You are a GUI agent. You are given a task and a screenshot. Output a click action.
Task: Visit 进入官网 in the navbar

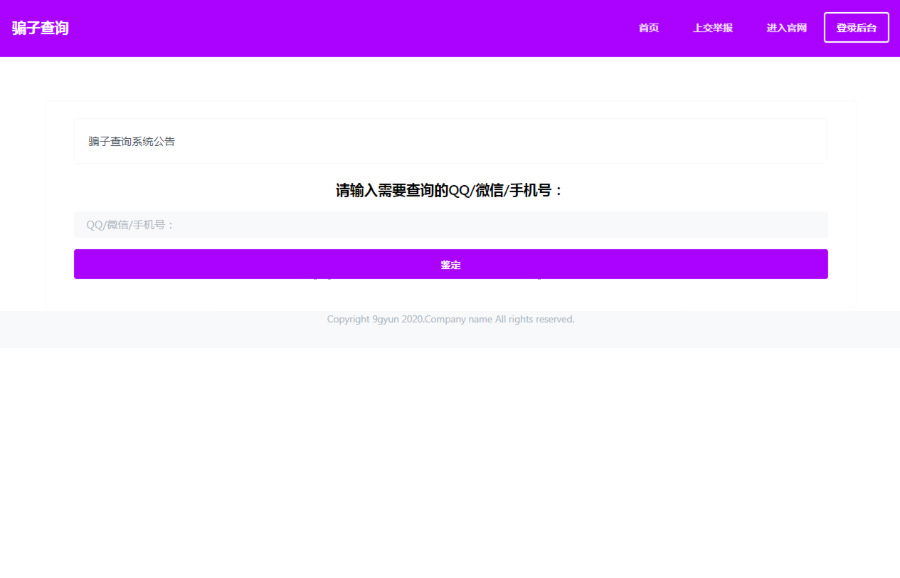(786, 28)
